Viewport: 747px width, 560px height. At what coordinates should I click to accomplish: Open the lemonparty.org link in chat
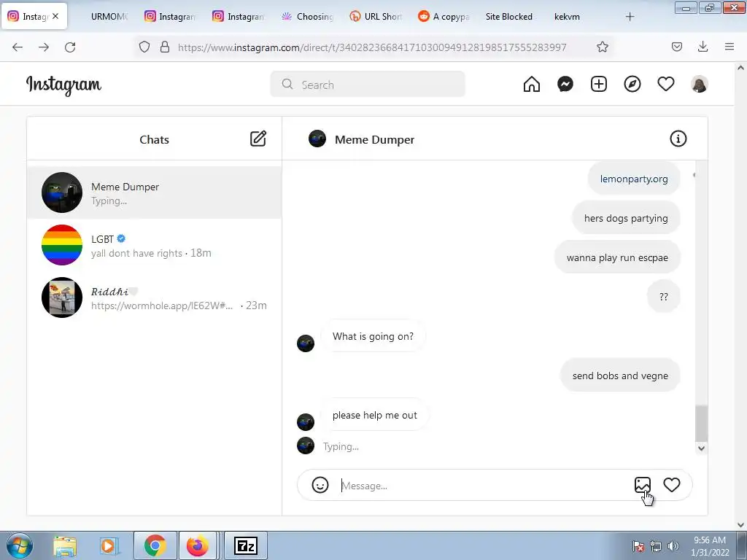[x=634, y=179]
